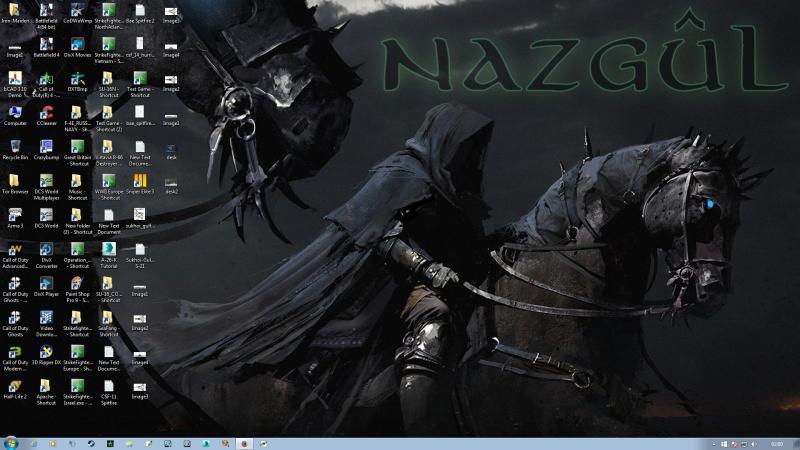Select Call of Duty(R) 4 shortcut
The width and height of the screenshot is (800, 450).
coord(46,84)
